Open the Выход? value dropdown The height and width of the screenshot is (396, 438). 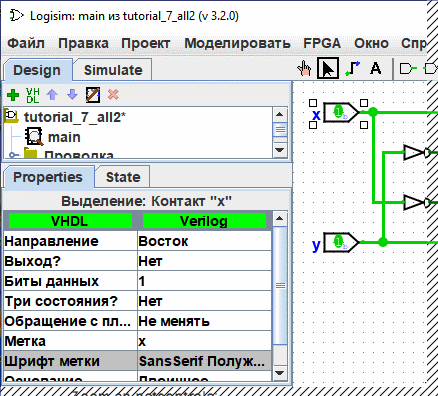[204, 261]
